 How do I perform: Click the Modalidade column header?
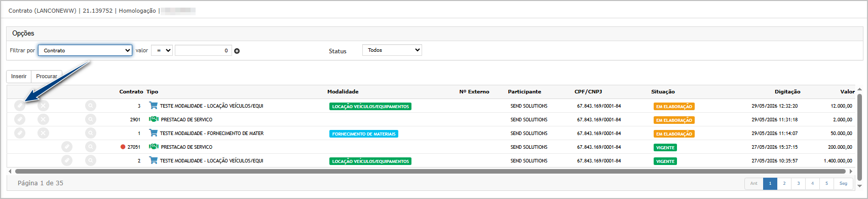343,92
